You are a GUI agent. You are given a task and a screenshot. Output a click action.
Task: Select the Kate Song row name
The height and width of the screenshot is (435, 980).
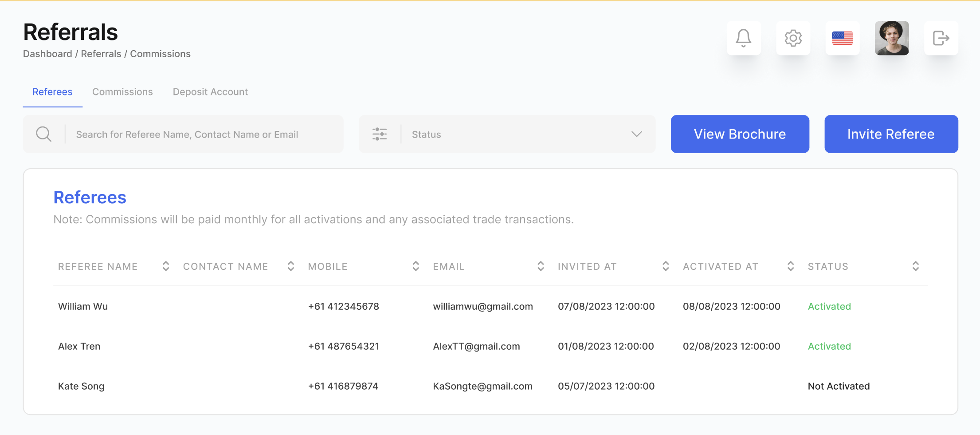click(81, 386)
